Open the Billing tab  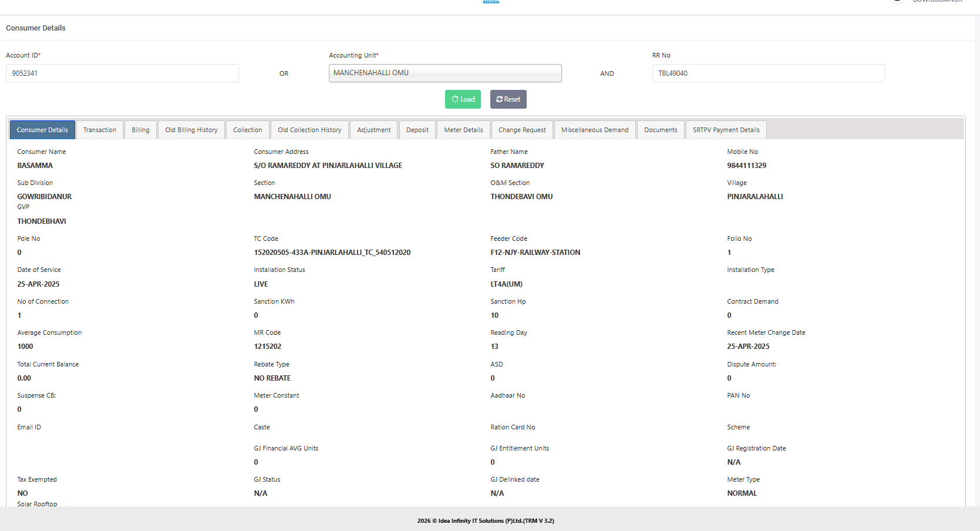click(140, 130)
